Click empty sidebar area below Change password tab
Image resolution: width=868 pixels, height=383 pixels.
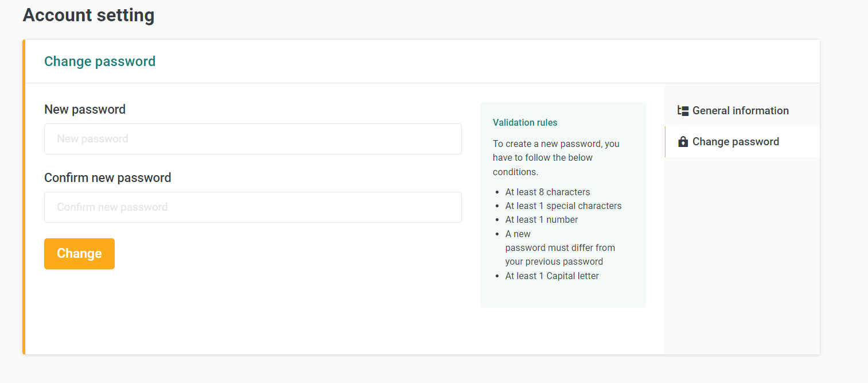742,253
